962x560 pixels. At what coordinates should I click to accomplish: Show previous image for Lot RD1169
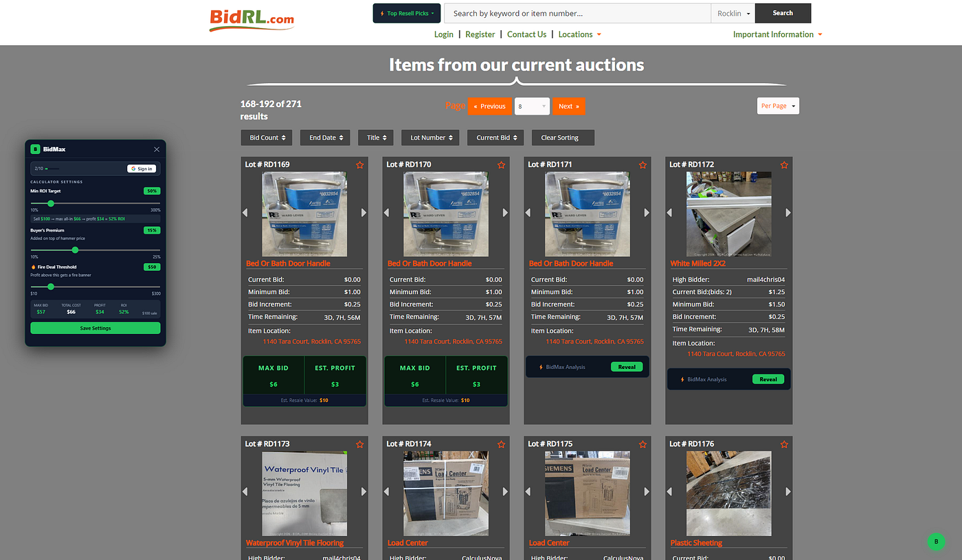click(x=245, y=213)
